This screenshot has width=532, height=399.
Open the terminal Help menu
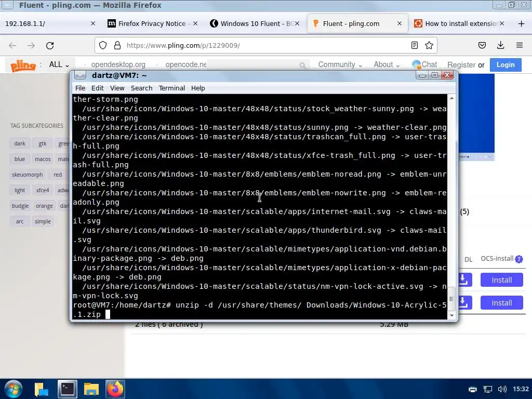point(198,88)
